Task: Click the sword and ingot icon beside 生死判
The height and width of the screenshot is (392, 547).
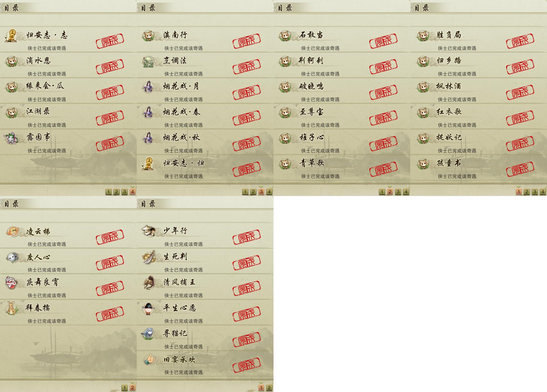Action: pos(149,257)
